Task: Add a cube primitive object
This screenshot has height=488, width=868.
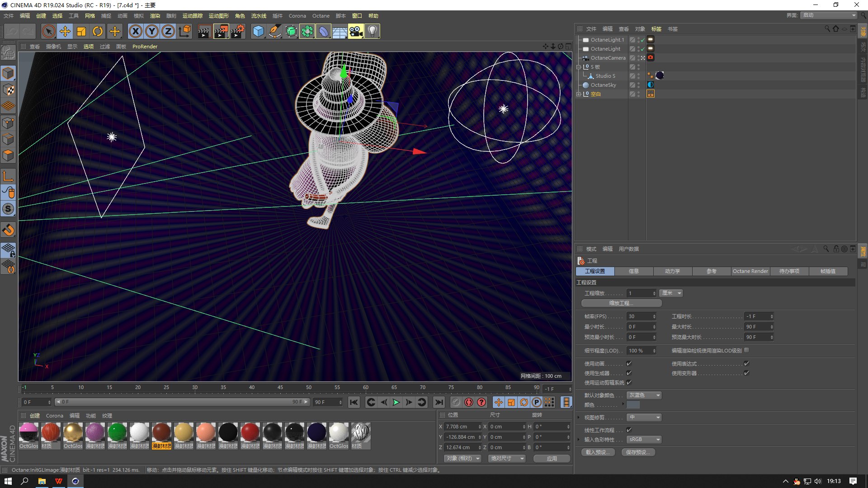Action: (258, 31)
